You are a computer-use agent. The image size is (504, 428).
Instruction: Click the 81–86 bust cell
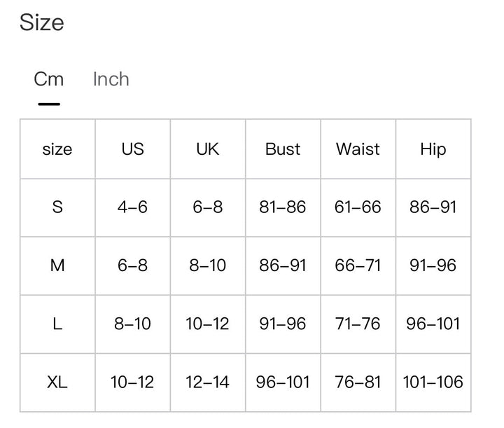(283, 207)
